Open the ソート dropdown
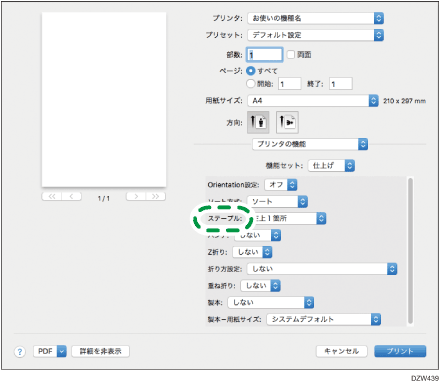Viewport: 440px width, 383px height. pos(277,201)
